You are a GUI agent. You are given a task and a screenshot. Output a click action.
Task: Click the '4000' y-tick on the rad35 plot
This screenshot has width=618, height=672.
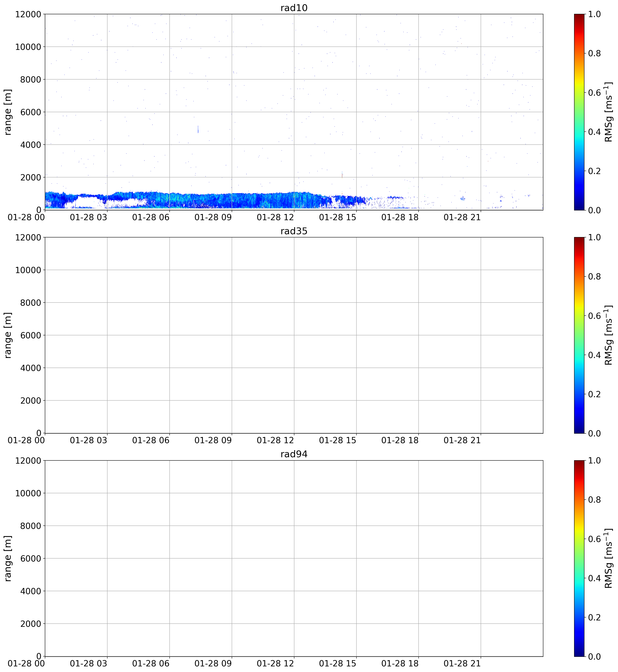[x=30, y=368]
